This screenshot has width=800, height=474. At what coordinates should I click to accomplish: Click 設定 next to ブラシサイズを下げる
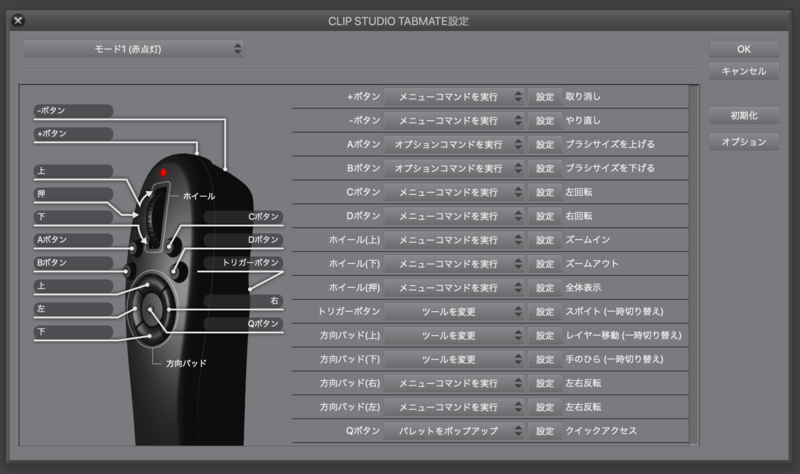pyautogui.click(x=544, y=168)
